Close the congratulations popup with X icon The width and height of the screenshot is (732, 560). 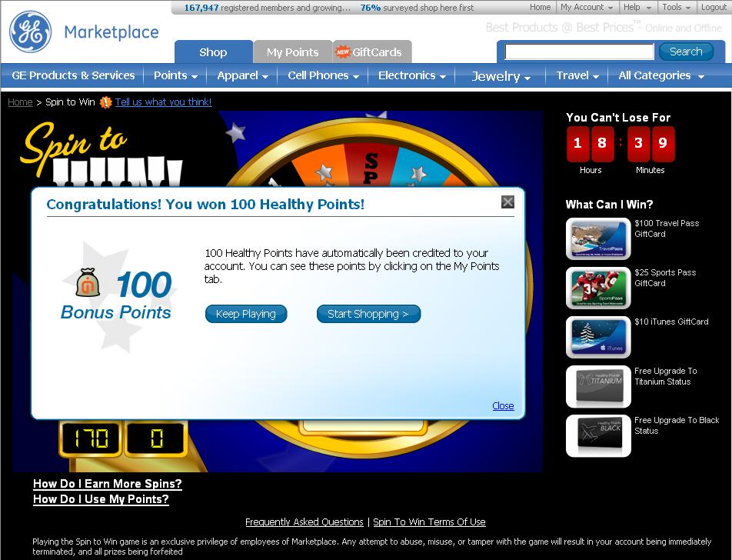pos(507,202)
